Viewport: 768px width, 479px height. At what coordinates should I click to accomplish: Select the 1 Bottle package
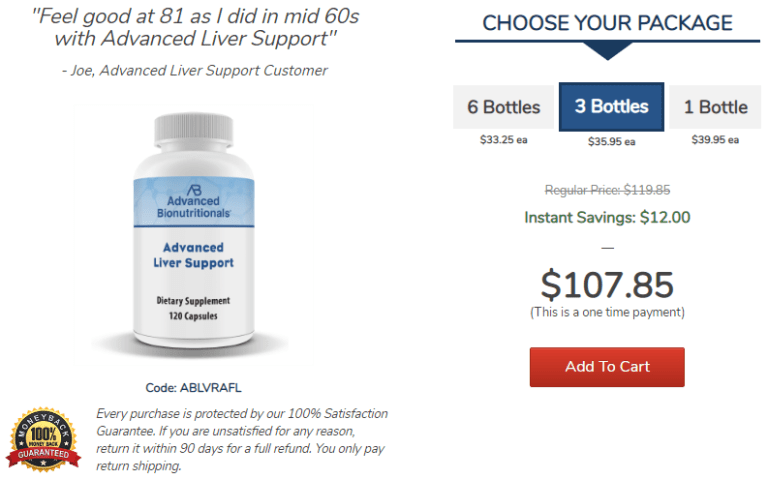tap(715, 107)
